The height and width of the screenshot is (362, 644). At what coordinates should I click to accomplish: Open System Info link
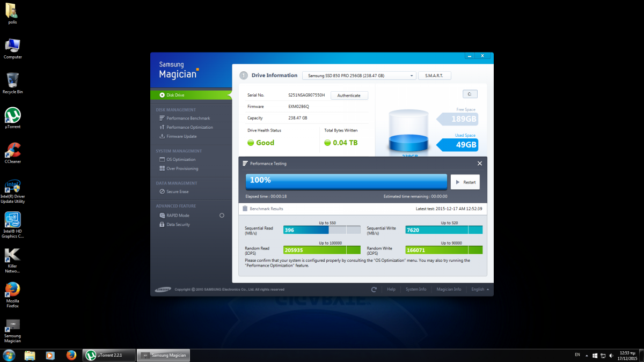pos(416,289)
